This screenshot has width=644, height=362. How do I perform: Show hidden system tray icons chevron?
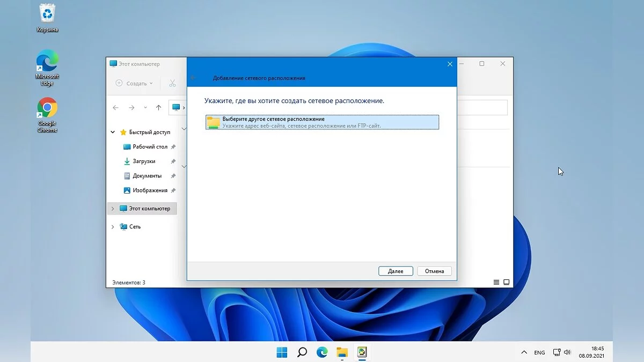(x=524, y=352)
